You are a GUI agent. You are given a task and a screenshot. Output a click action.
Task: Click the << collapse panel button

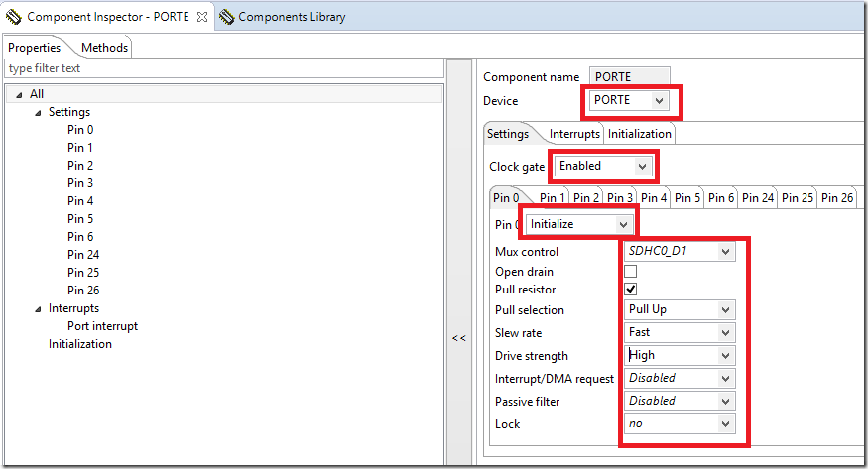click(x=459, y=338)
